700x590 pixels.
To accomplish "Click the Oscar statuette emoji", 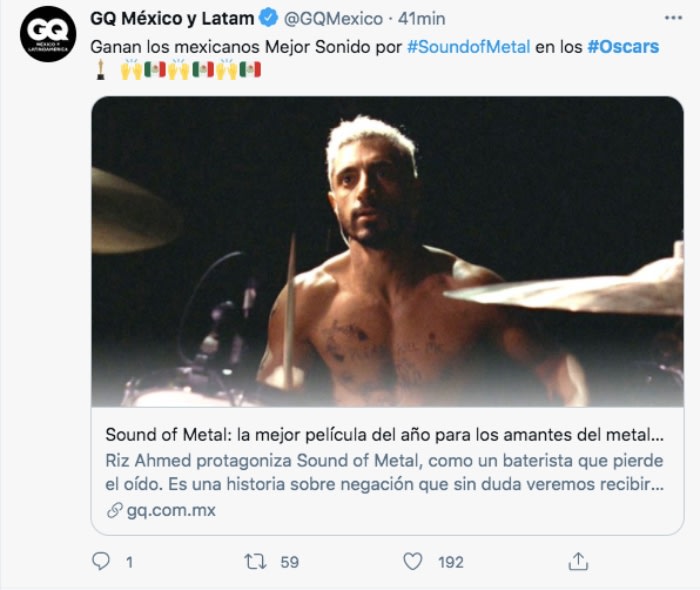I will [x=100, y=70].
